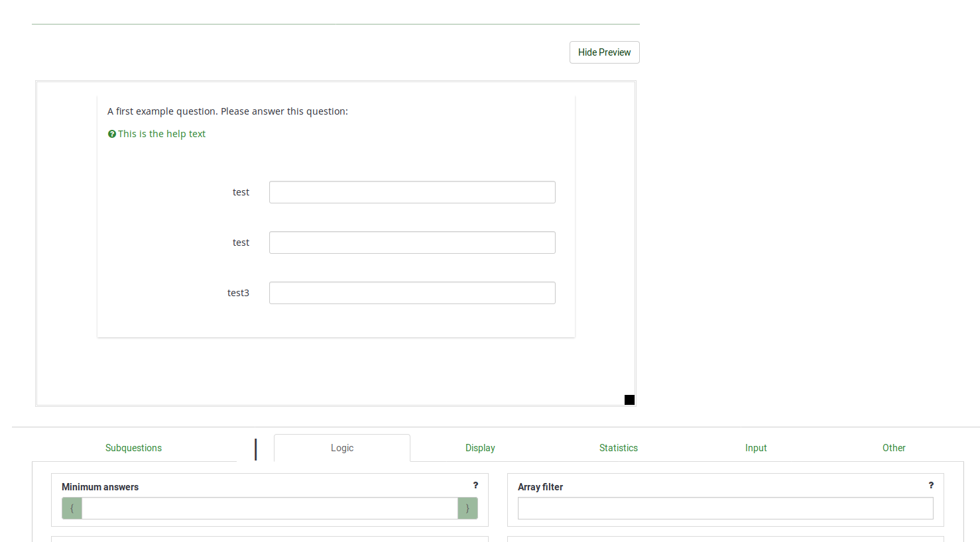
Task: Select the Logic tab
Action: tap(342, 448)
